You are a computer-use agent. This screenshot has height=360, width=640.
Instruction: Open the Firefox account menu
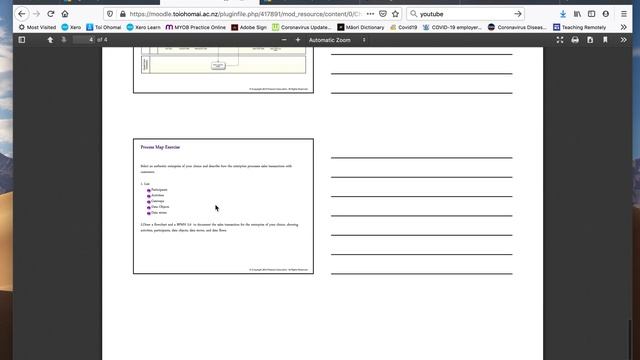pos(606,14)
